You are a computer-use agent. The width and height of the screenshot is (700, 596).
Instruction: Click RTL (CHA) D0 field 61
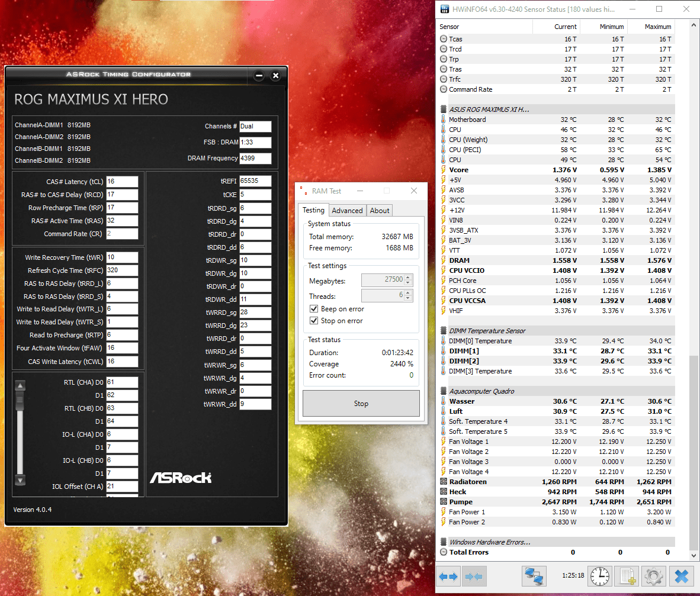point(122,382)
